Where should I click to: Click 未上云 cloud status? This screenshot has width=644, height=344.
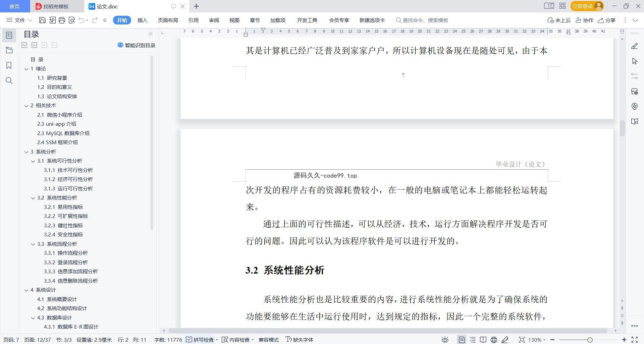click(x=559, y=20)
